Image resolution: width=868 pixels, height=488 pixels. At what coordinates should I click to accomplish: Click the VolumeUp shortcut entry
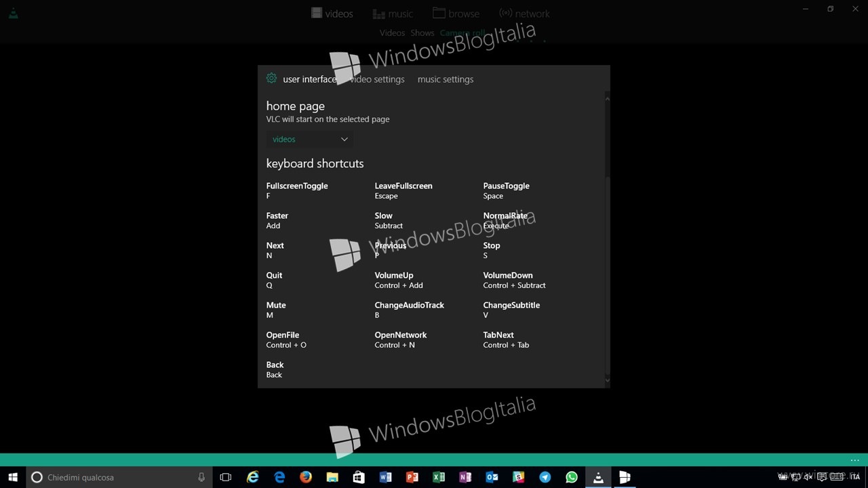point(399,280)
